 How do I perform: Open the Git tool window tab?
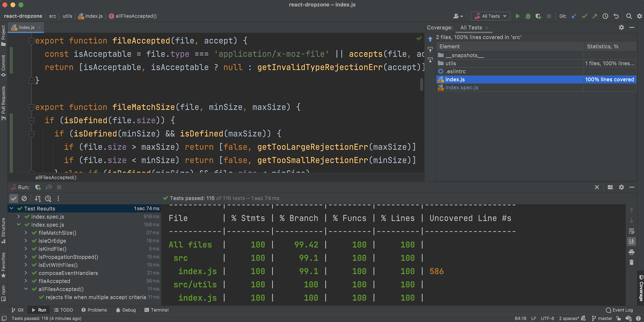[x=18, y=310]
